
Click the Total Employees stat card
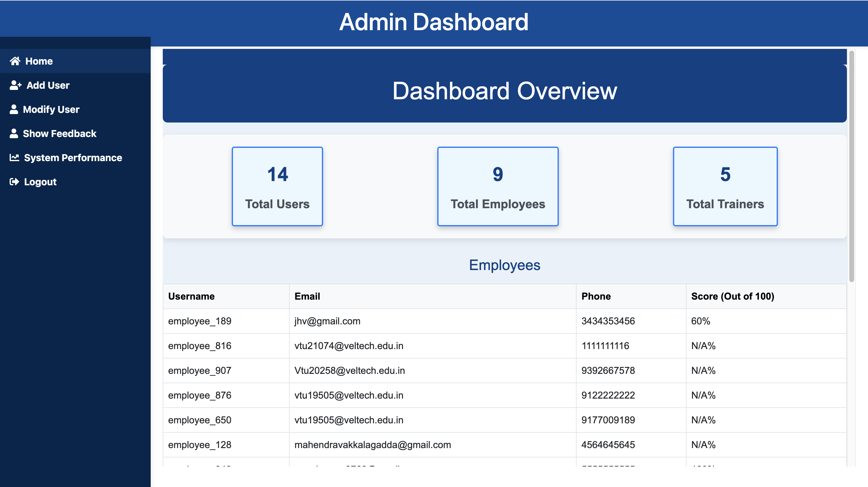[497, 186]
